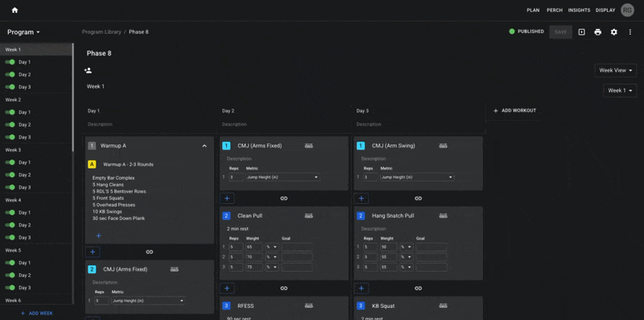Click Clean Pull set 3 Goal field
The width and height of the screenshot is (644, 320).
click(297, 267)
